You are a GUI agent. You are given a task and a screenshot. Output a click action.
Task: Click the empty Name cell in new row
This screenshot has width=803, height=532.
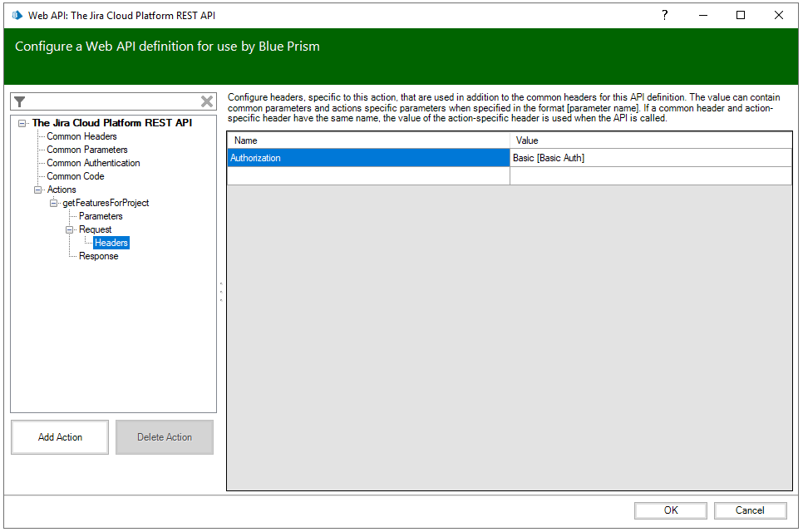pyautogui.click(x=368, y=176)
